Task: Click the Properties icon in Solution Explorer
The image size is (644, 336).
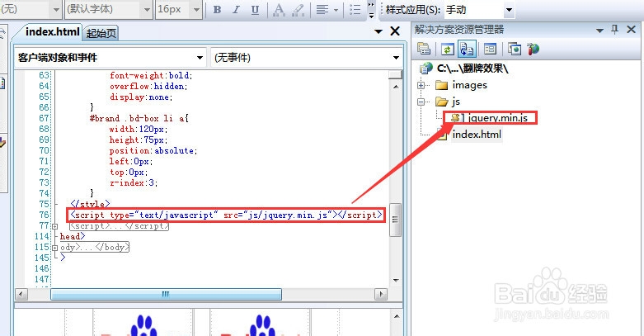Action: pos(424,49)
